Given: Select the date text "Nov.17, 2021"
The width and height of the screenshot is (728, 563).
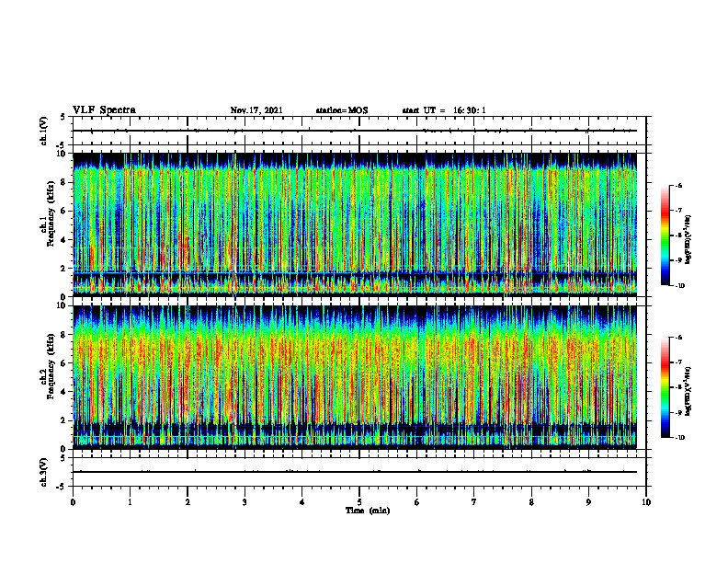Looking at the screenshot, I should (256, 110).
